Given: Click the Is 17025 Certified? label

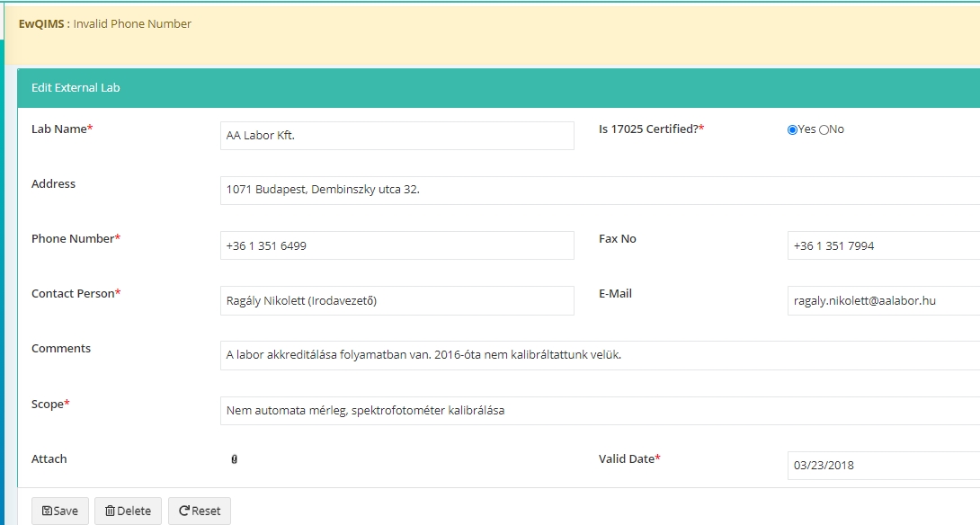Looking at the screenshot, I should tap(651, 129).
